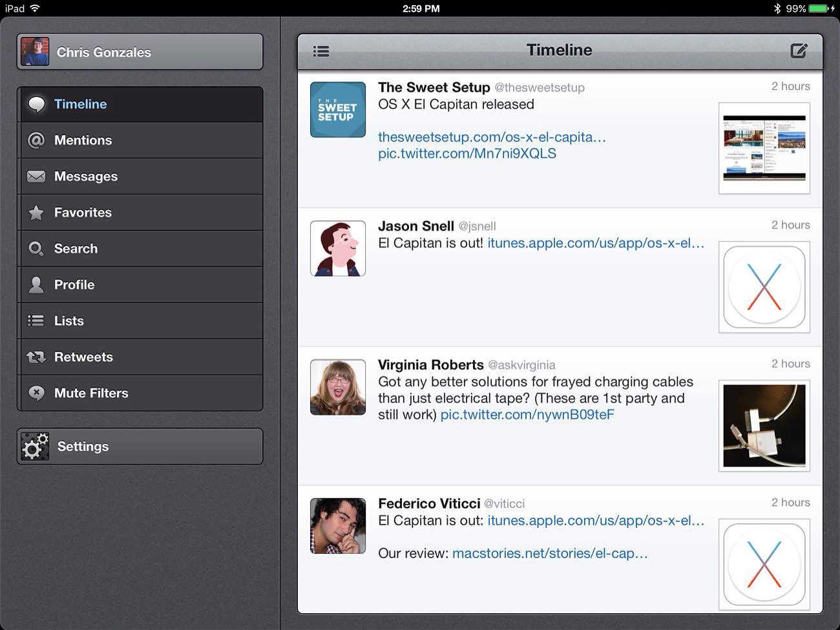
Task: Tap the @jsnell handle
Action: click(478, 227)
